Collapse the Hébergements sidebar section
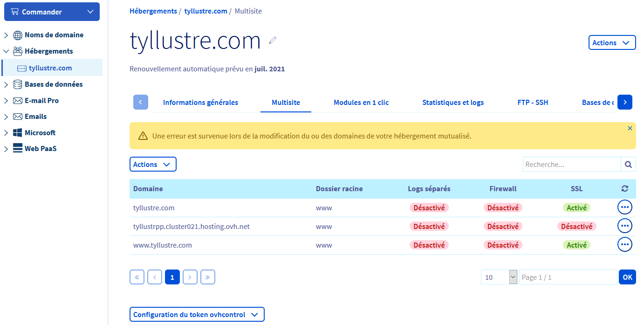 (x=6, y=51)
